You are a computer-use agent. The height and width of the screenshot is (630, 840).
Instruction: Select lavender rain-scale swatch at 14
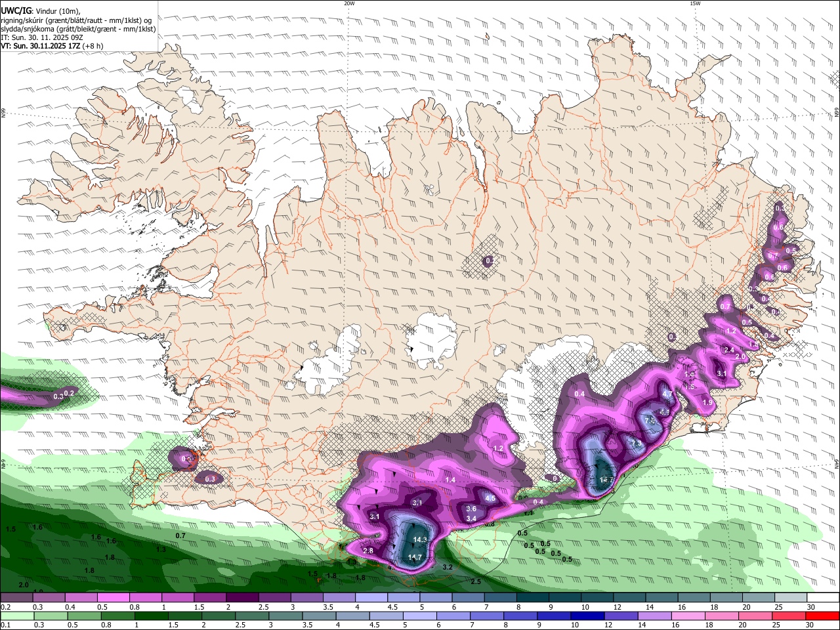coord(655,616)
